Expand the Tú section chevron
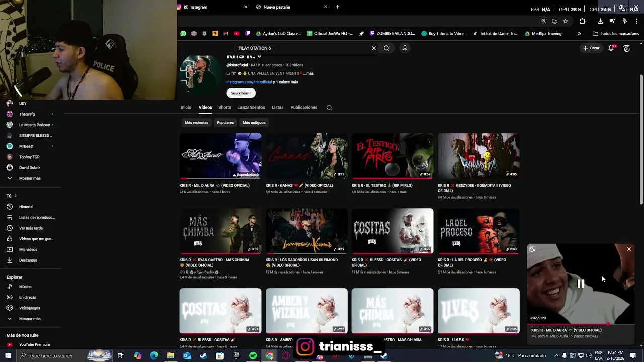The width and height of the screenshot is (644, 362). pyautogui.click(x=16, y=196)
